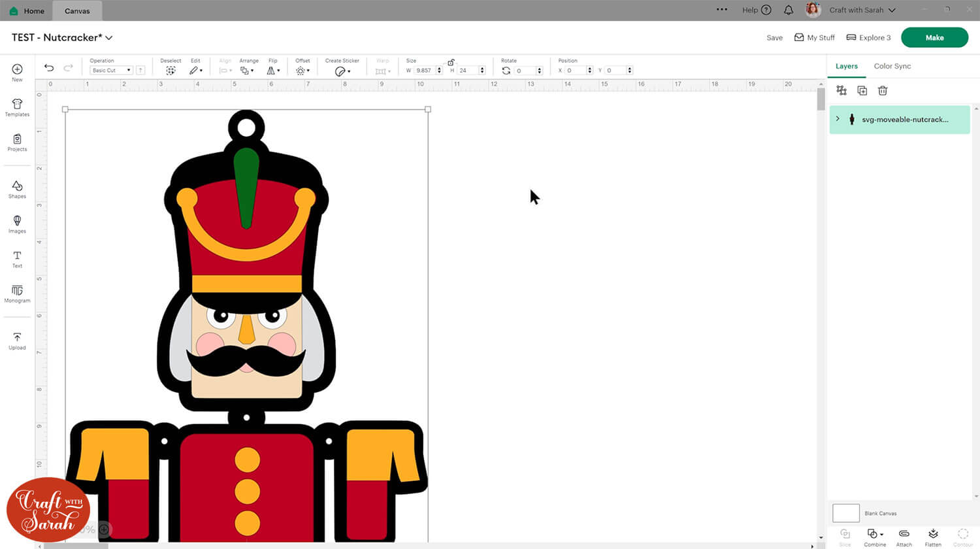Viewport: 980px width, 549px height.
Task: Flatten the selected layers
Action: coord(933,537)
